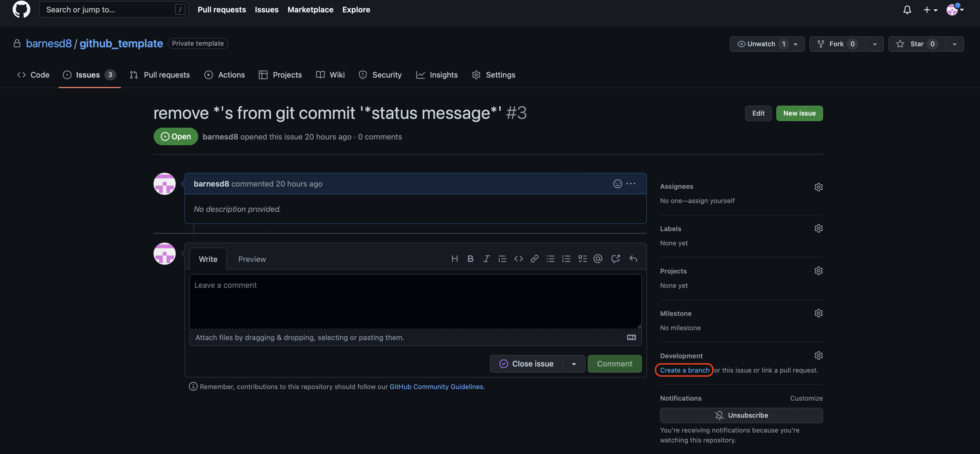Expand the Fork options dropdown arrow
The height and width of the screenshot is (454, 980).
(874, 44)
